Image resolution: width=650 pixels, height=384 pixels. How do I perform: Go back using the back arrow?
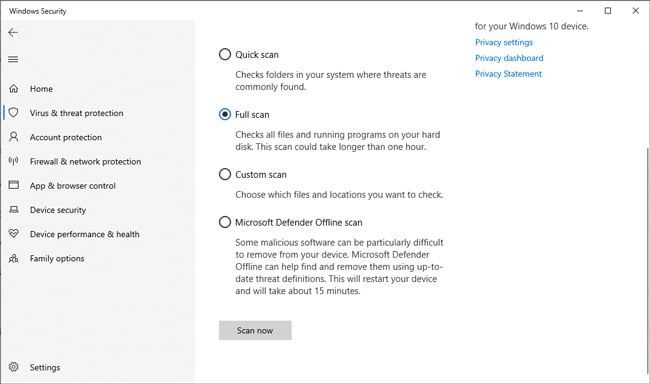tap(13, 32)
